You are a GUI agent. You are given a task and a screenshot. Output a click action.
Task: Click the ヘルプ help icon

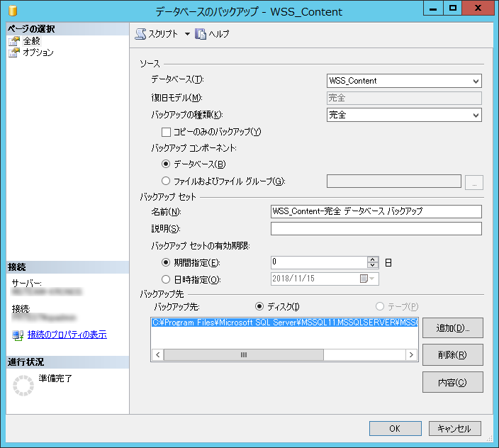pyautogui.click(x=201, y=34)
